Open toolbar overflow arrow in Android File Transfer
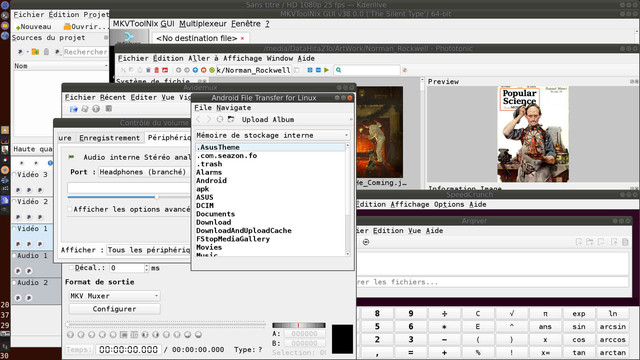Viewport: 640px width, 360px height. (351, 120)
